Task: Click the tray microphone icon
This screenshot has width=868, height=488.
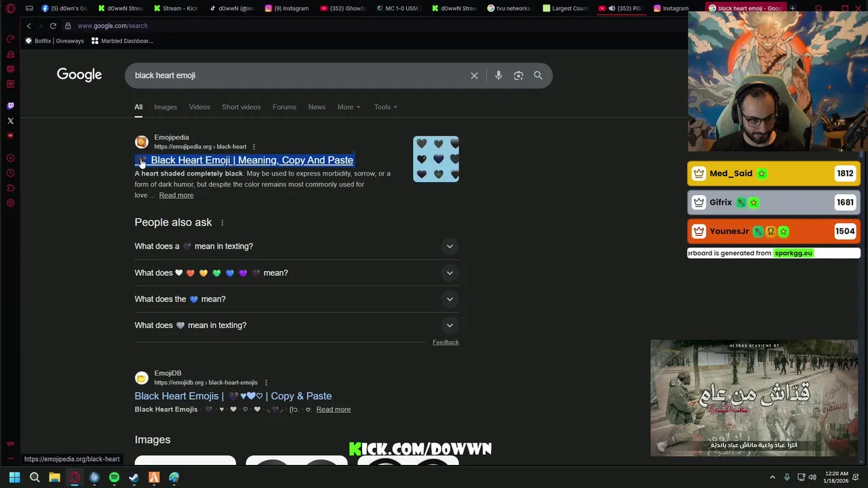Action: pyautogui.click(x=787, y=477)
